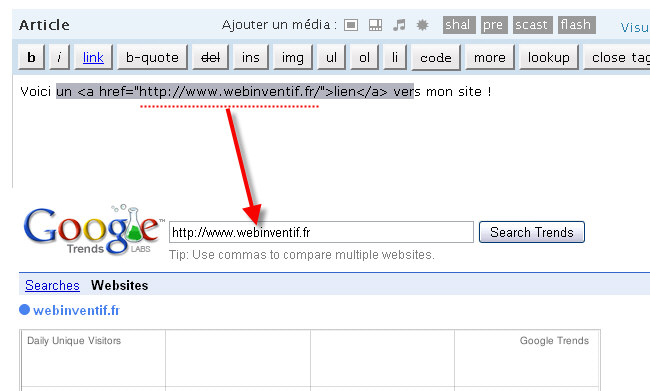Viewport: 650px width, 391px height.
Task: Click the 'Tip: Use commas' hint text
Action: [302, 255]
